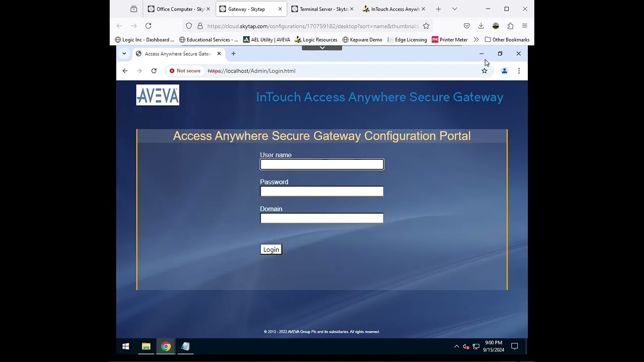Show more bookmarks overflow chevron

(x=476, y=40)
